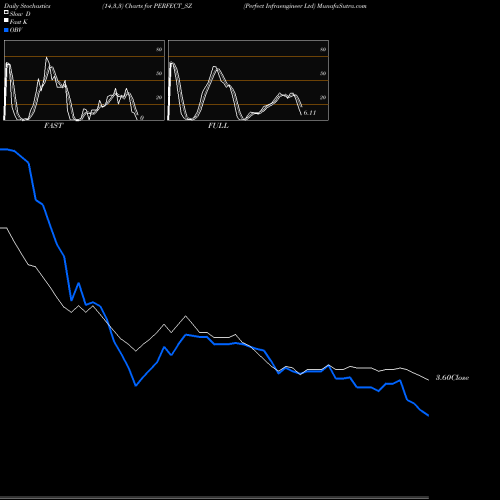Click the 'Slow D' legend text

[20, 14]
